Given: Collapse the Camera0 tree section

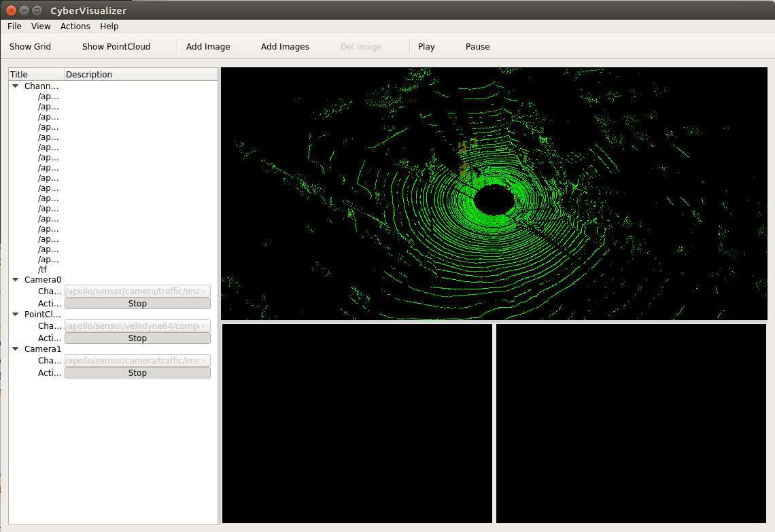Looking at the screenshot, I should click(x=15, y=279).
